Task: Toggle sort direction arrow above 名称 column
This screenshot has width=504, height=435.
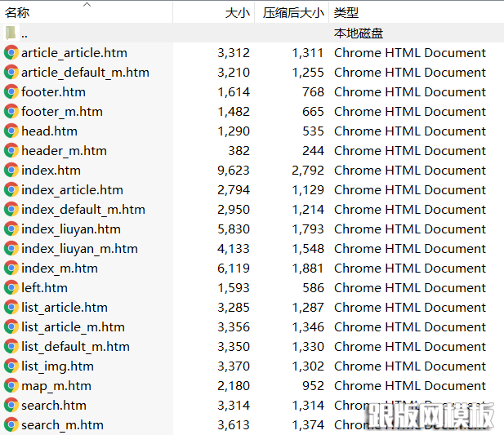Action: [87, 4]
